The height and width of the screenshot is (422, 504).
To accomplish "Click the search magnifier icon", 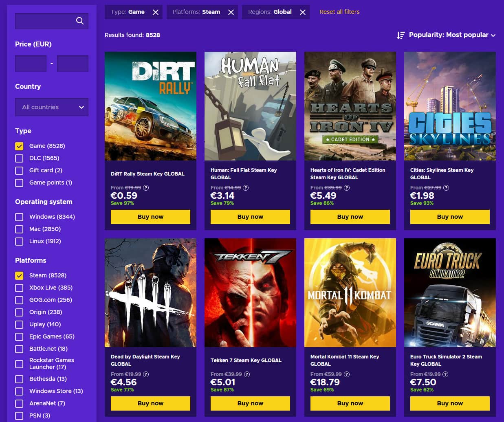I will 80,21.
